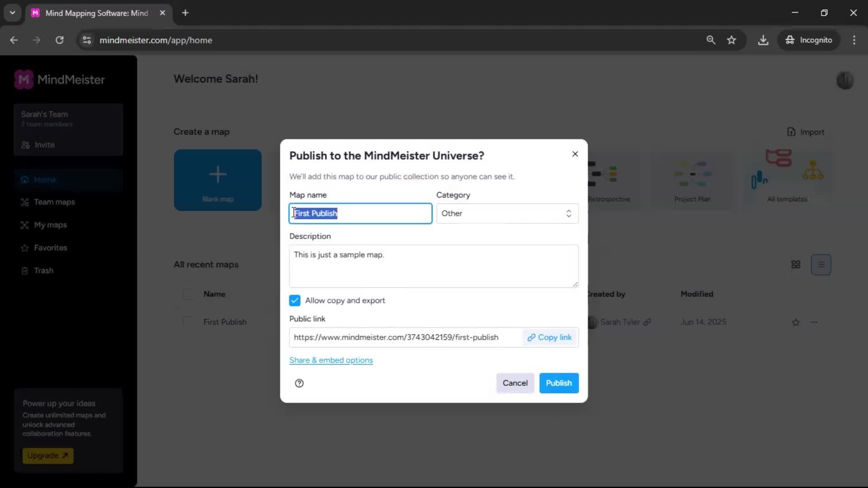
Task: Close the Publish dialog with X
Action: pyautogui.click(x=575, y=154)
